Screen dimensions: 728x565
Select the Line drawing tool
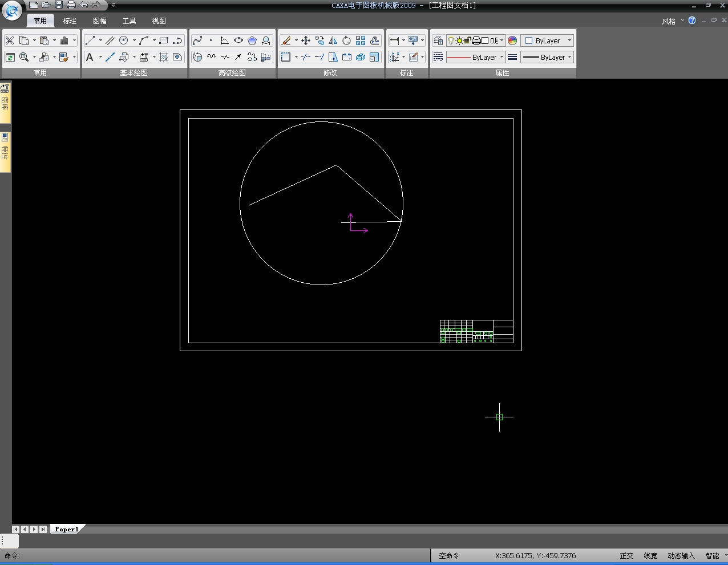coord(90,40)
